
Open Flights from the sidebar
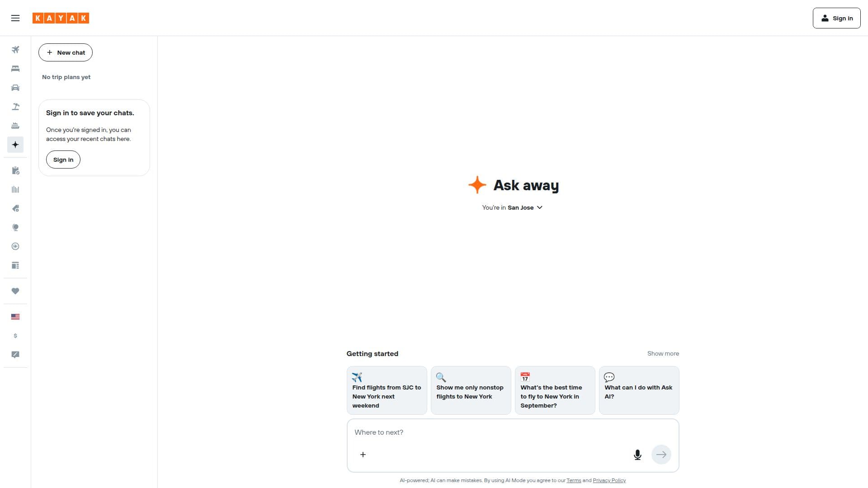point(15,50)
